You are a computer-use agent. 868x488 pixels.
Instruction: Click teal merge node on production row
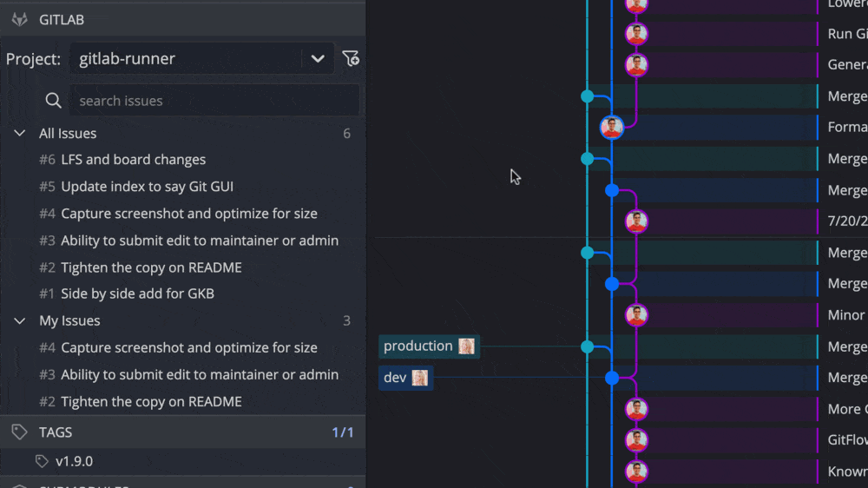coord(588,346)
